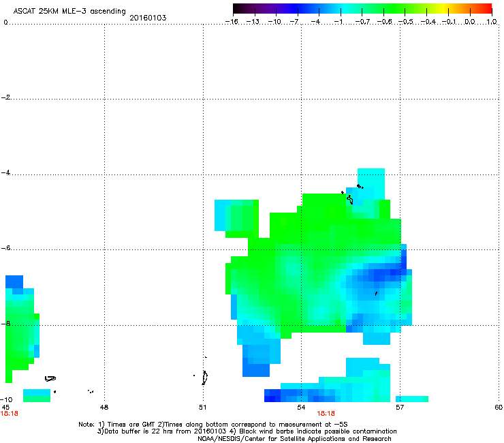Click the latitude label -2
The width and height of the screenshot is (504, 443).
click(5, 97)
